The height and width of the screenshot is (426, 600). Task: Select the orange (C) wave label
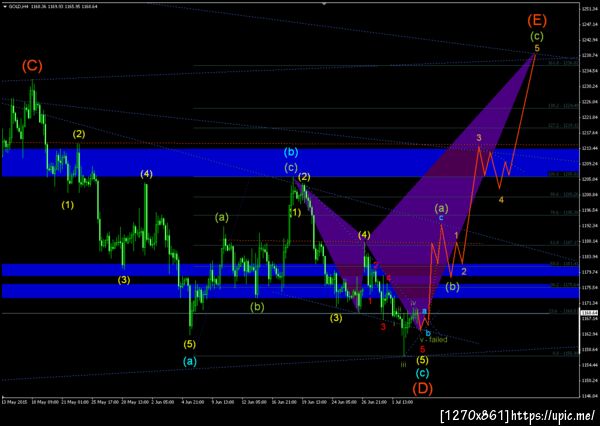[32, 66]
